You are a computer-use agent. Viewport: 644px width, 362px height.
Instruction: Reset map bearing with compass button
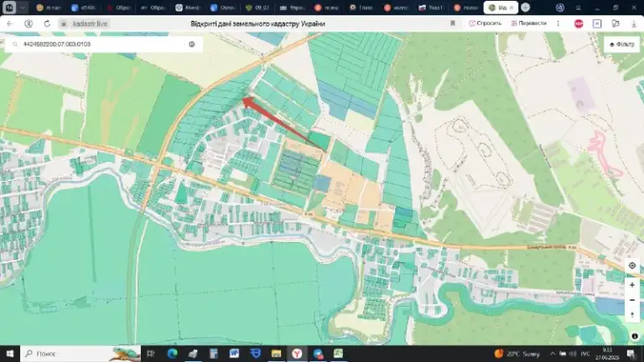click(x=632, y=315)
